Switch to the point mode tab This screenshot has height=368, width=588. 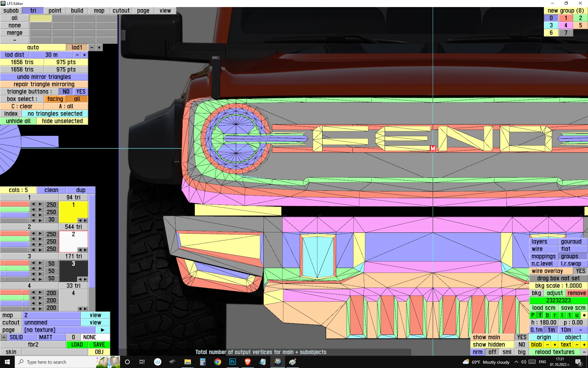click(x=55, y=11)
